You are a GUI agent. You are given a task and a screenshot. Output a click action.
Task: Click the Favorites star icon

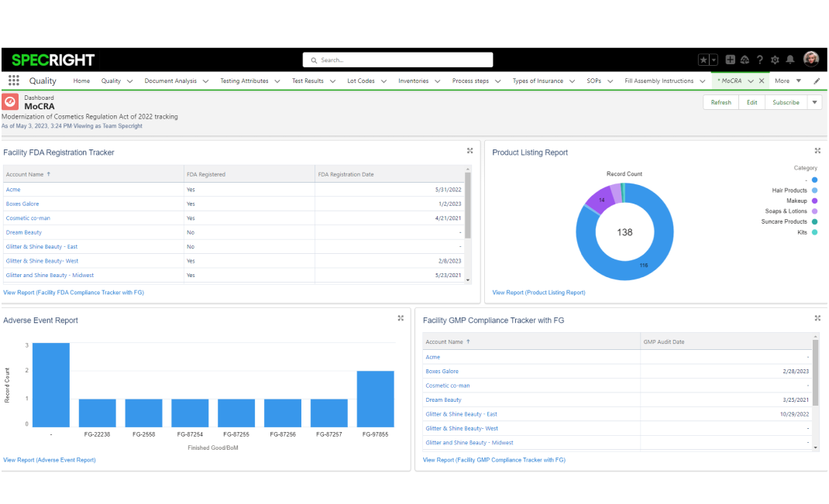pos(703,60)
